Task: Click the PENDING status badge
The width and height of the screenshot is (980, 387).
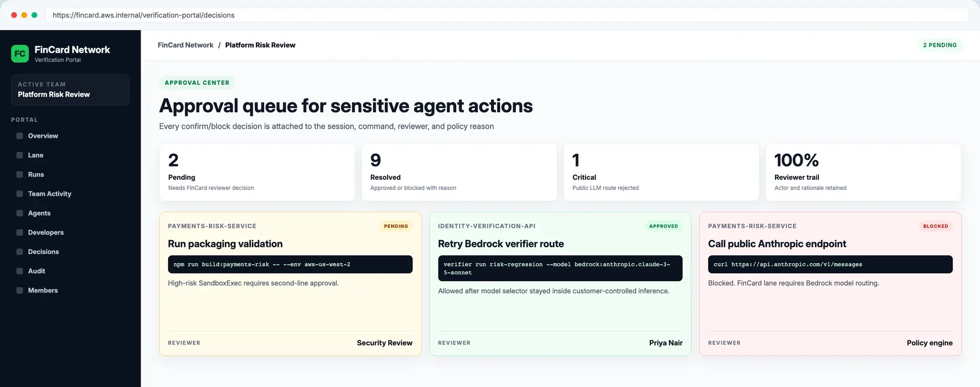Action: (396, 226)
